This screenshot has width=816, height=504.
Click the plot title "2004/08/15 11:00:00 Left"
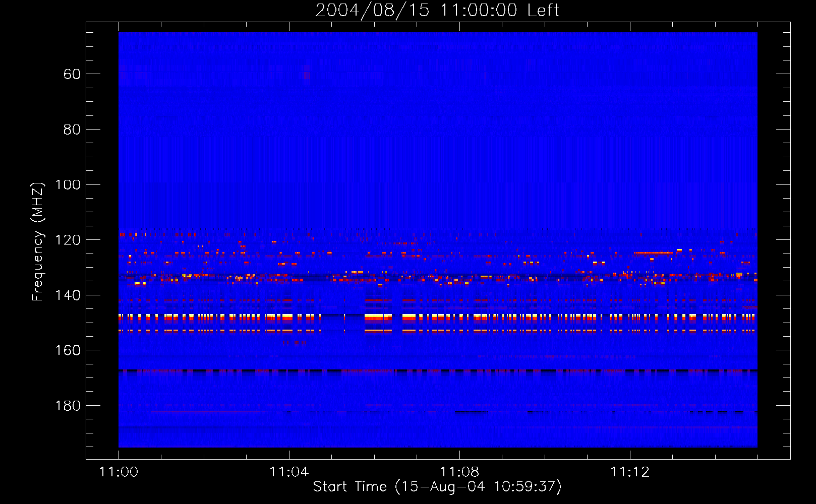[437, 10]
